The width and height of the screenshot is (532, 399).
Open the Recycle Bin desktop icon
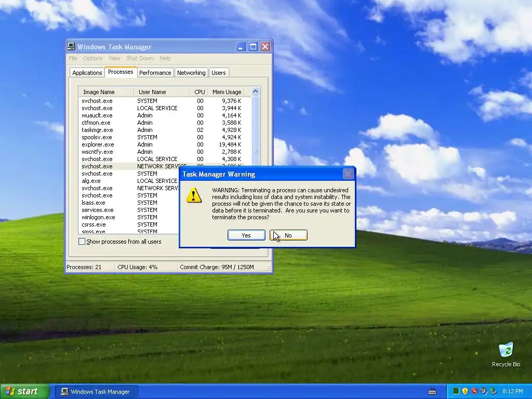(x=506, y=355)
